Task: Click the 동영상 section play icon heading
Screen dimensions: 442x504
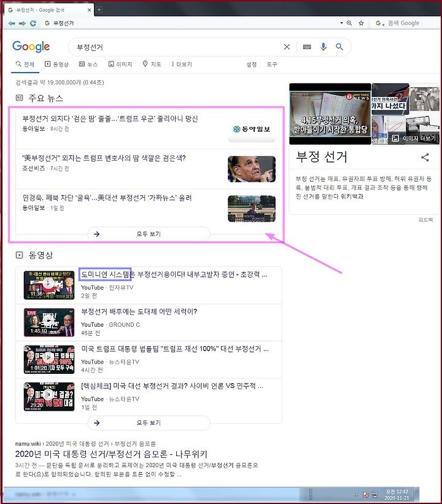Action: [x=19, y=255]
